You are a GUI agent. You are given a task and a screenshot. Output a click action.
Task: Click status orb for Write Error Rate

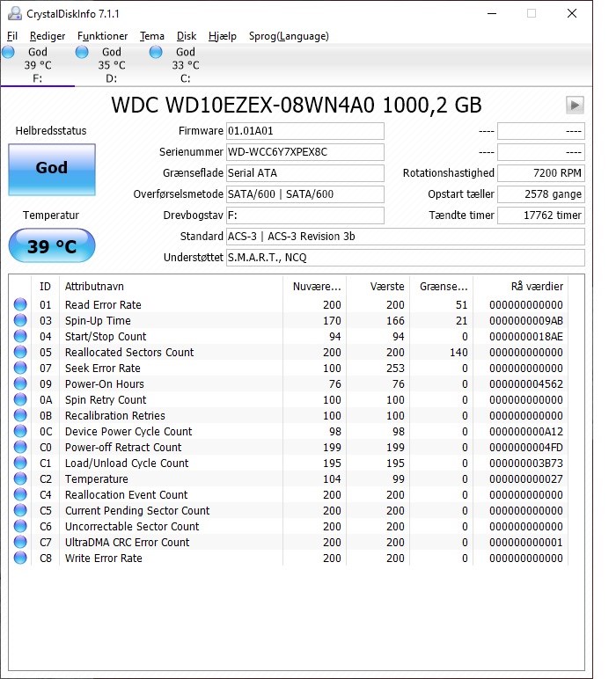[20, 558]
